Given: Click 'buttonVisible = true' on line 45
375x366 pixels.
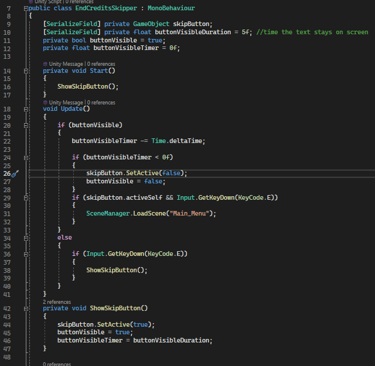Looking at the screenshot, I should pyautogui.click(x=93, y=332).
